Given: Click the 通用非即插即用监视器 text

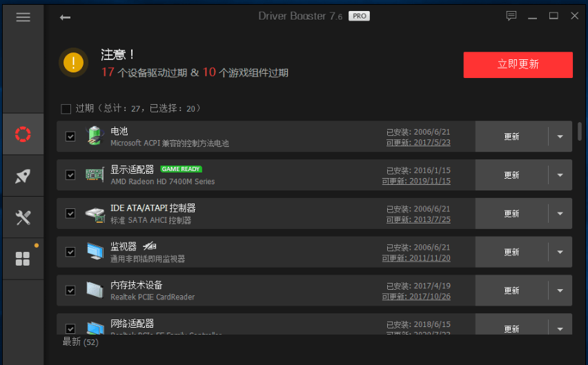Looking at the screenshot, I should point(148,259).
